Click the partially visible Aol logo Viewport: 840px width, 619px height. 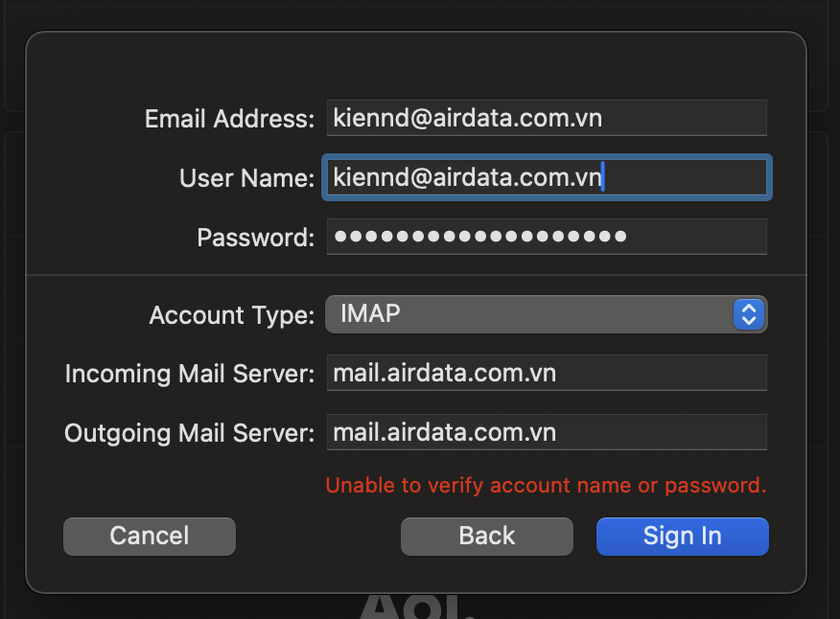click(417, 606)
